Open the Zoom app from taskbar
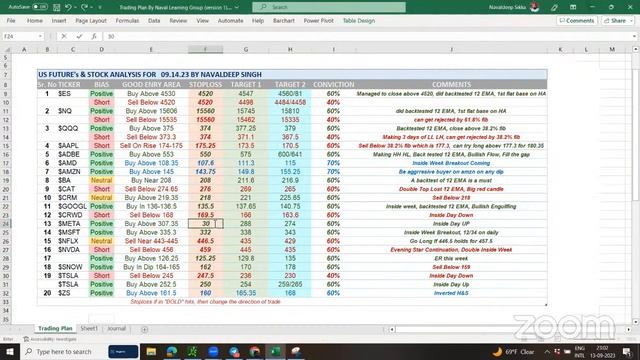The image size is (640, 360). (213, 351)
